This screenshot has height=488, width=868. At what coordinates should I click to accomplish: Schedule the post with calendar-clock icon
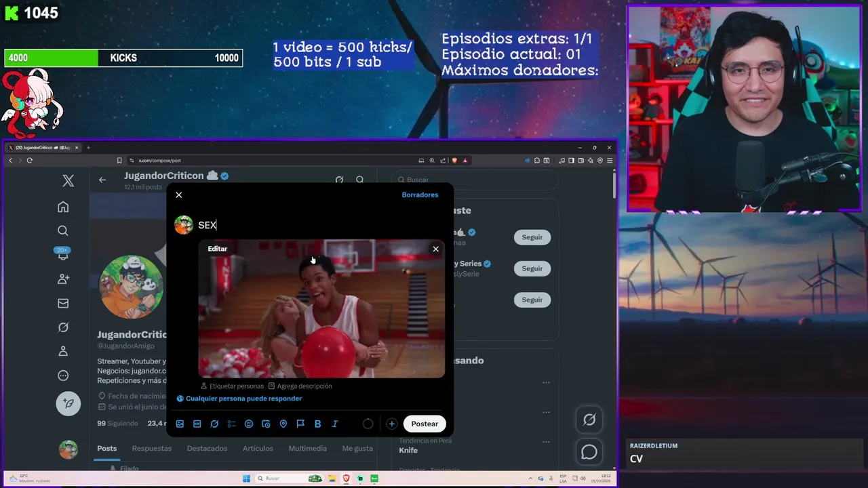click(x=266, y=424)
